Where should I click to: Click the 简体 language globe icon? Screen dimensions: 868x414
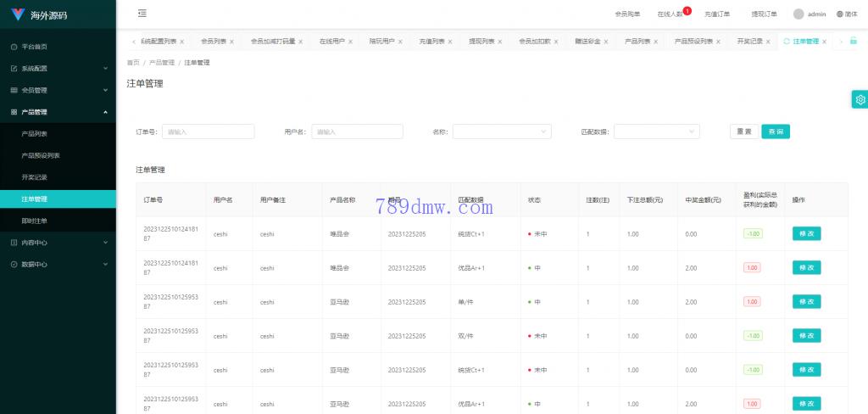(840, 14)
